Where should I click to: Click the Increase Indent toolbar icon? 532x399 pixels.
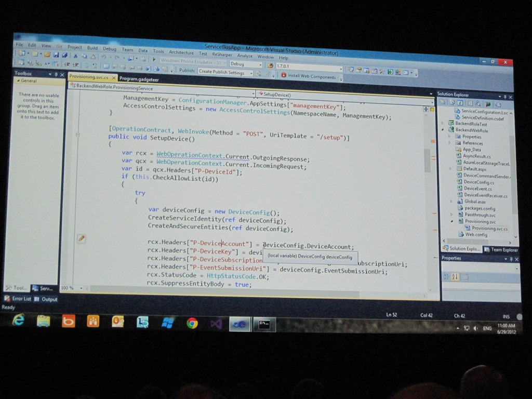(75, 64)
